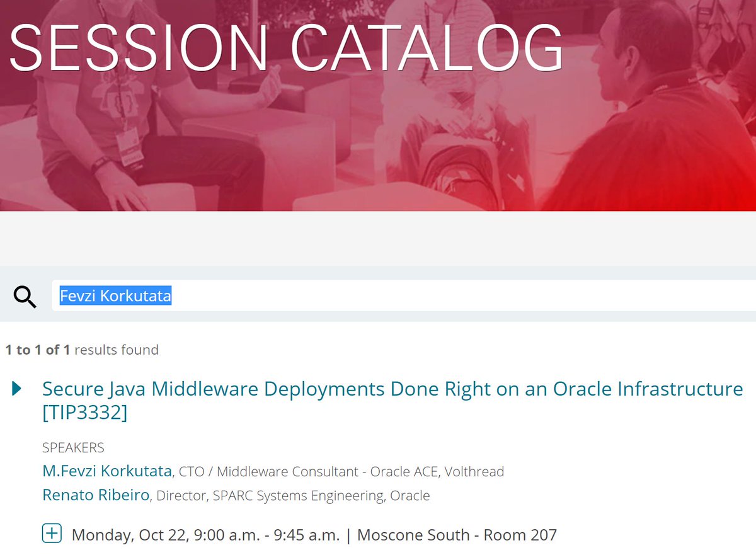Click the SPEAKERS label

click(x=73, y=448)
